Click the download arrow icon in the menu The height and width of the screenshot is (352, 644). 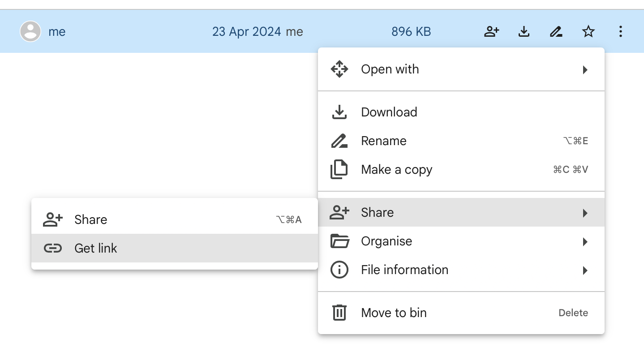(339, 112)
